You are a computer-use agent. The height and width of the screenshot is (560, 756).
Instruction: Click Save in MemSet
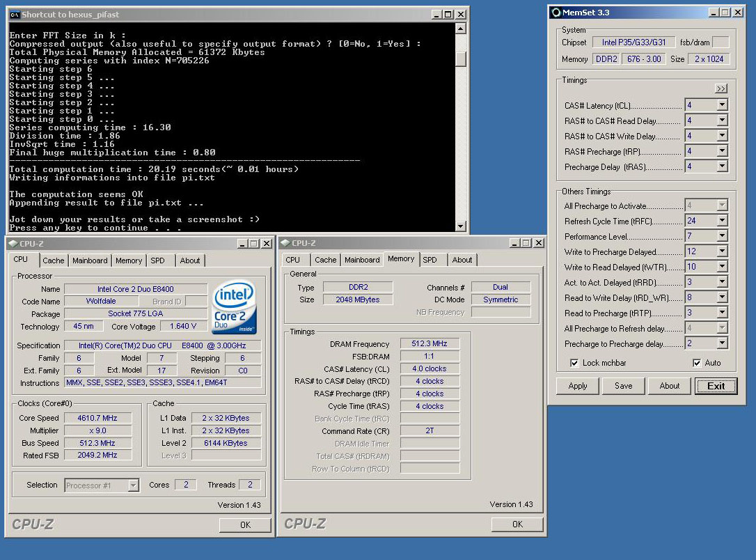point(624,386)
